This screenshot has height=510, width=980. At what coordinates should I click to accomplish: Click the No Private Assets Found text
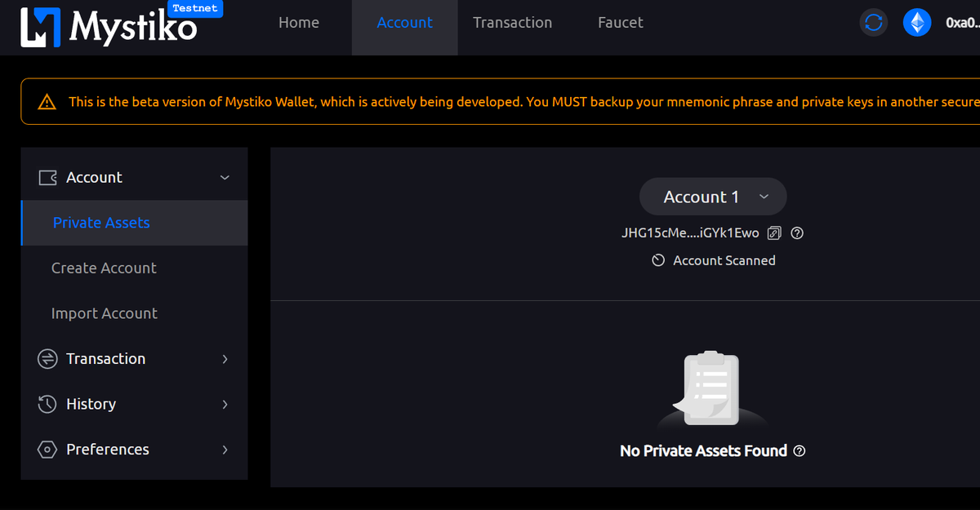(703, 450)
